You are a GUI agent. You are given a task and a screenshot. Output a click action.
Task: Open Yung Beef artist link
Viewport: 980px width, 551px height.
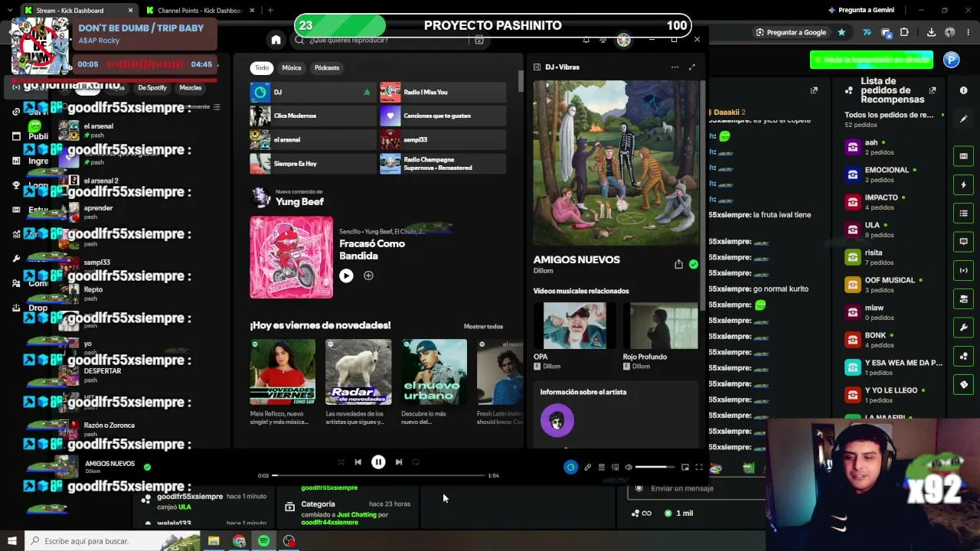[x=299, y=202]
